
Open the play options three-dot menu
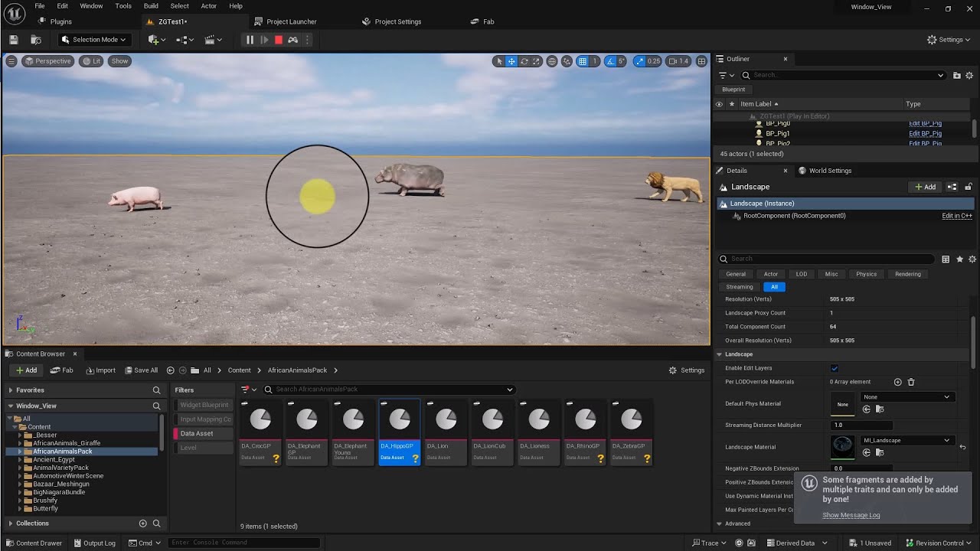(x=307, y=40)
